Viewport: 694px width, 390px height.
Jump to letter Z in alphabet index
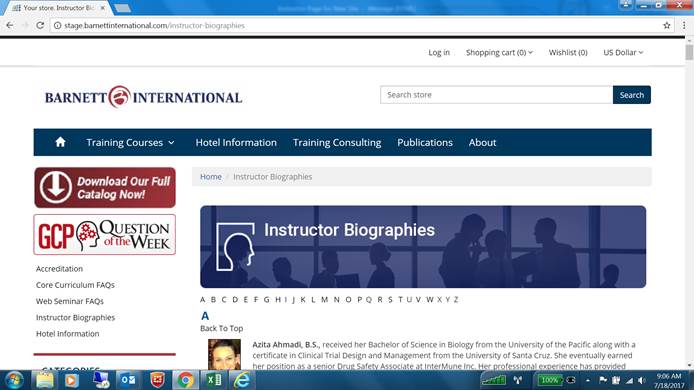click(456, 300)
